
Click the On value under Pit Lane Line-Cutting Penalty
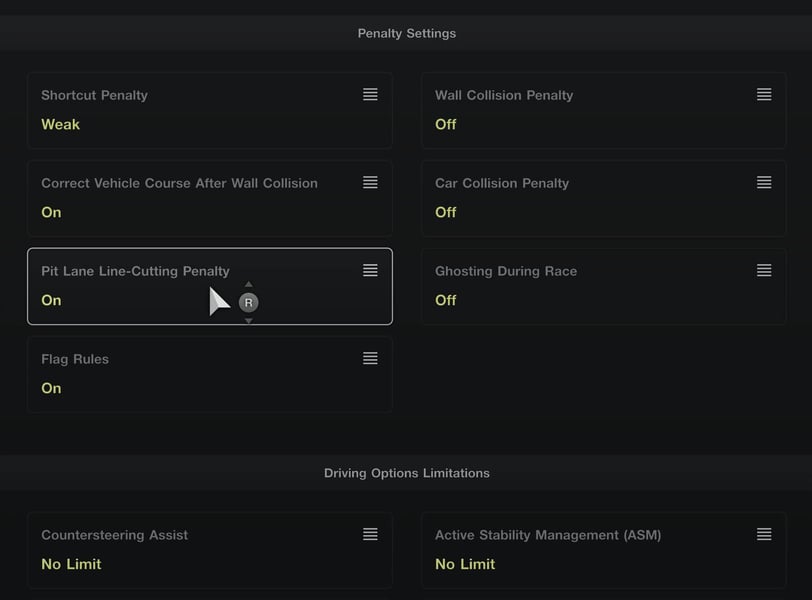(51, 300)
